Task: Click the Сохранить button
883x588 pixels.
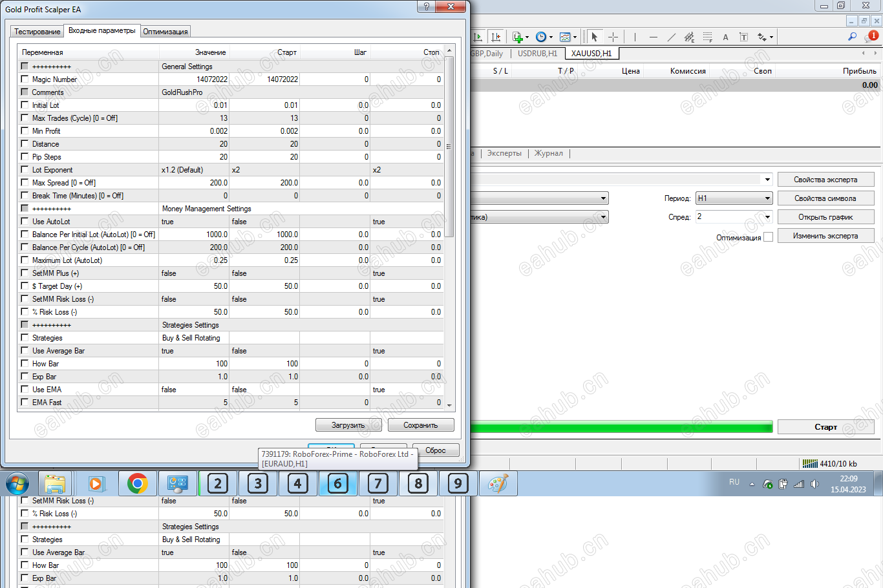Action: (421, 425)
